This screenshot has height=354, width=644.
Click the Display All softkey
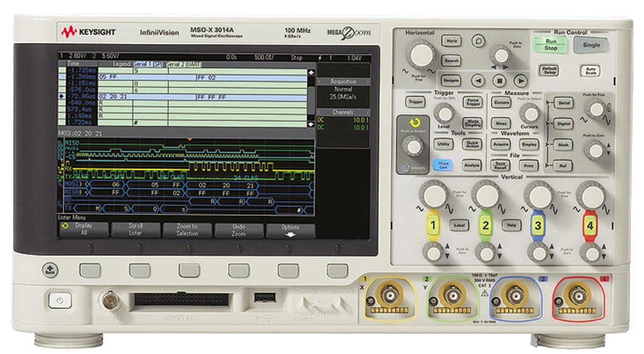[83, 230]
